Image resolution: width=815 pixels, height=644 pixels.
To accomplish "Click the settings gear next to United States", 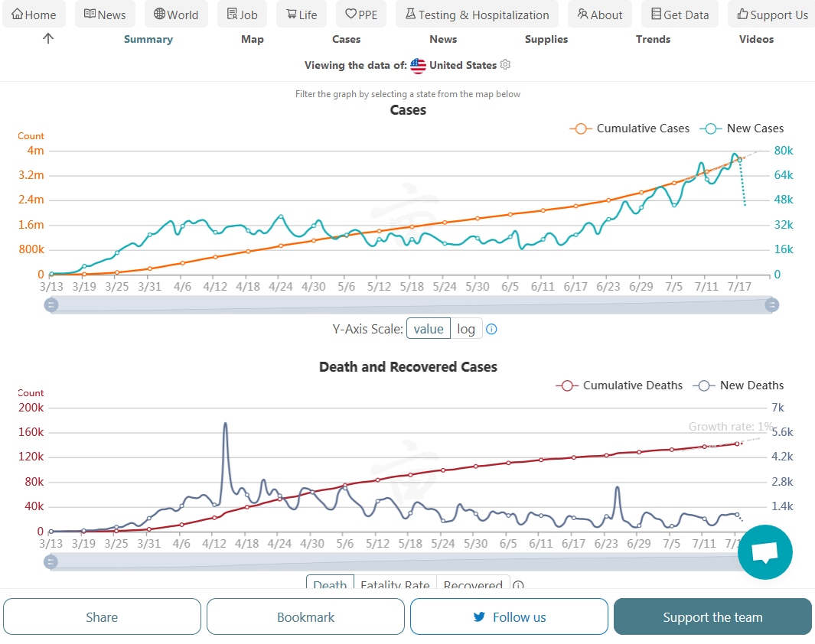I will coord(505,65).
